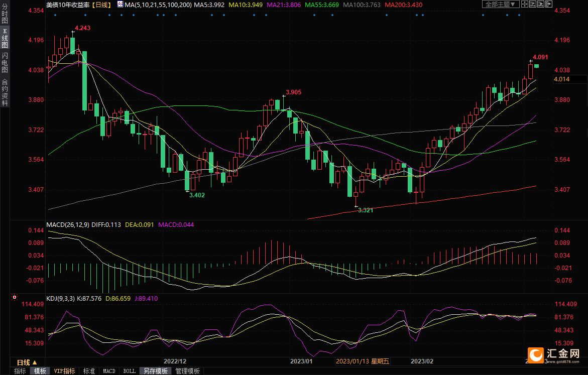This screenshot has height=375, width=588.
Task: Expand the 日线 period selector
Action: click(x=27, y=362)
